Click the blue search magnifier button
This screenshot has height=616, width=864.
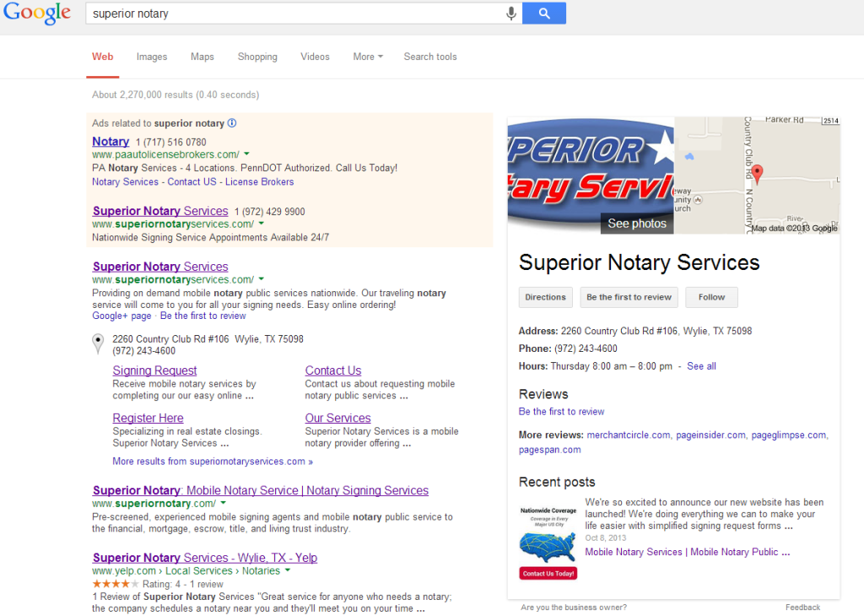(544, 14)
